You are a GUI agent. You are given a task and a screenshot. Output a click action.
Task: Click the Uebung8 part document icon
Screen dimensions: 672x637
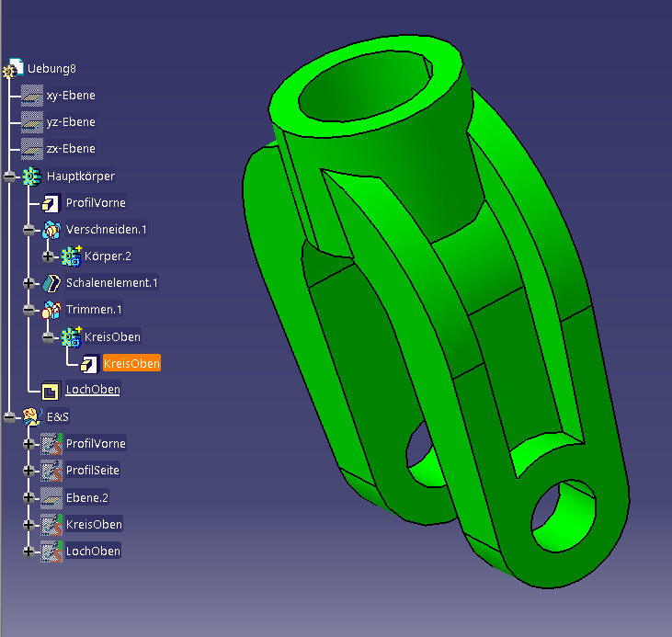pyautogui.click(x=13, y=69)
